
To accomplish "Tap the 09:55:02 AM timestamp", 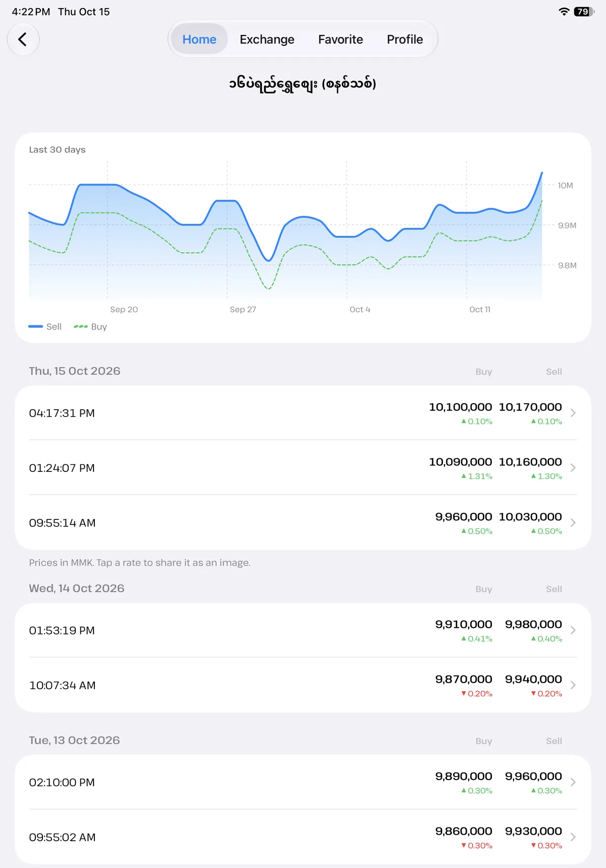I will (63, 838).
